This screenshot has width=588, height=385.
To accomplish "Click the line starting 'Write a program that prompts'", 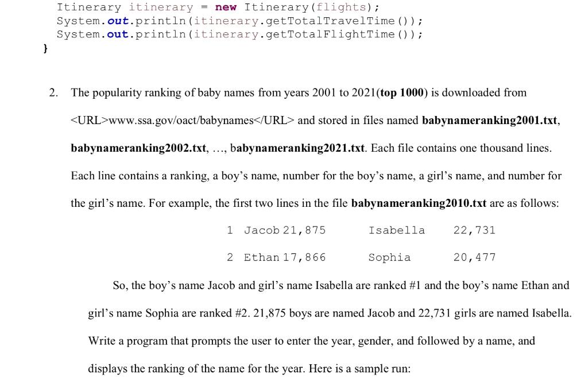I will tap(312, 341).
